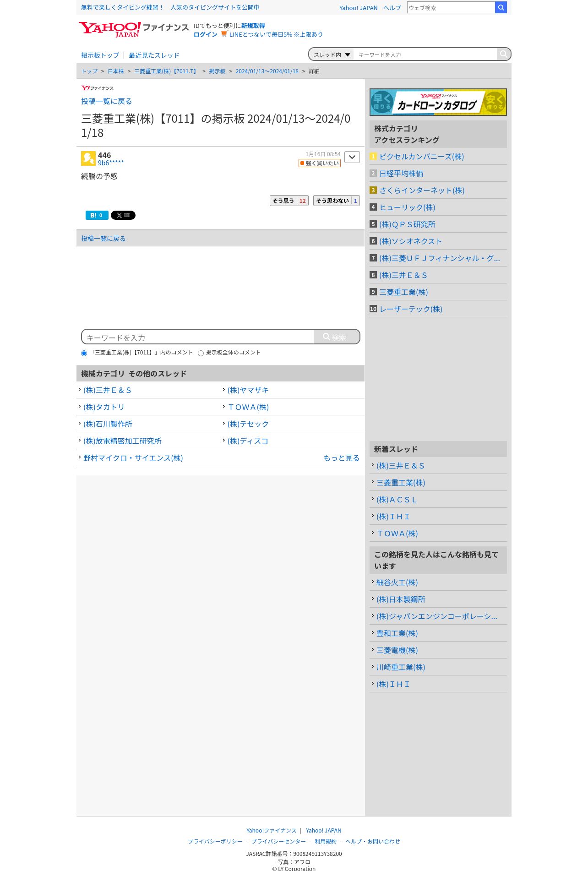
Task: Click post timestamp 1月16日 08:54
Action: click(x=323, y=154)
